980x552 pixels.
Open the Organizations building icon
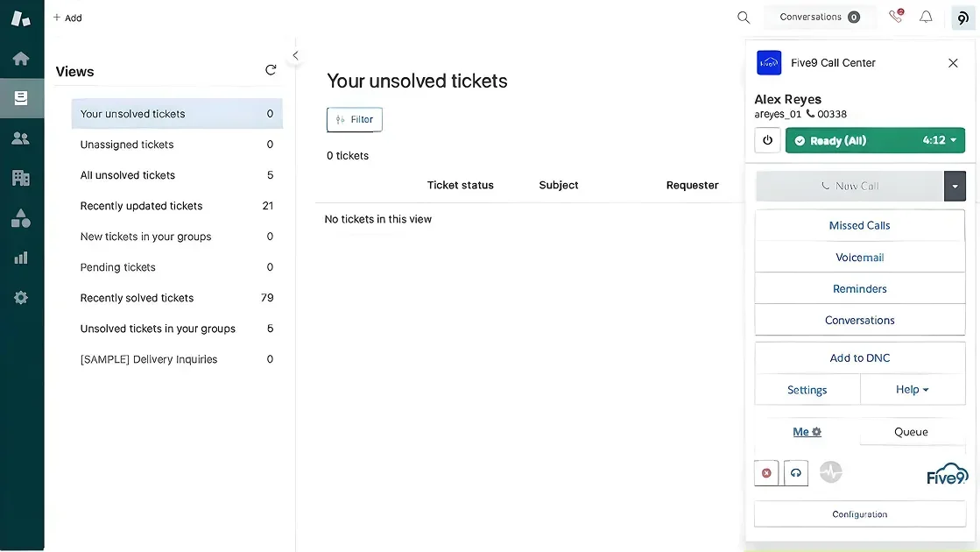point(21,178)
